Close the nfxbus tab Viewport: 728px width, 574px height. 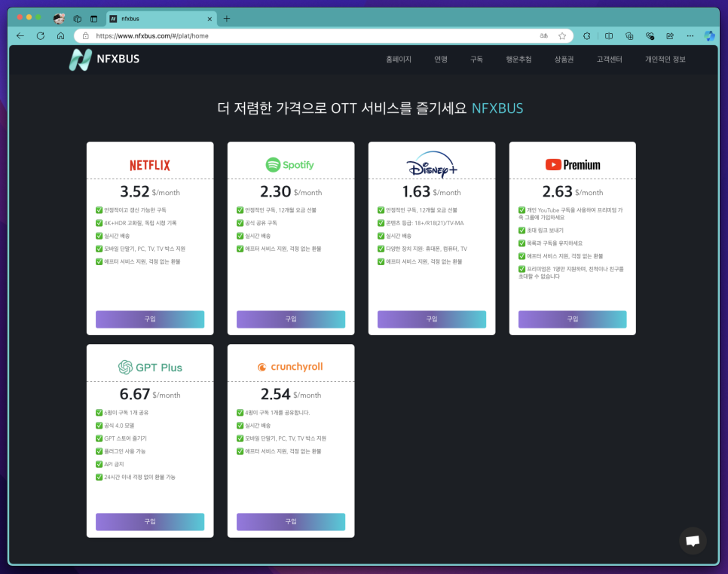(x=210, y=19)
